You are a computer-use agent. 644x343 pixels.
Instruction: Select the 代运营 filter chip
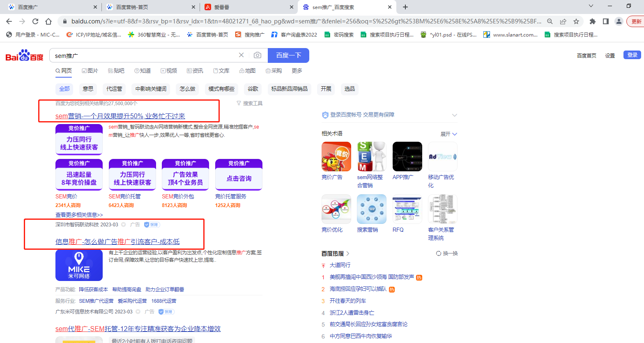pos(114,89)
